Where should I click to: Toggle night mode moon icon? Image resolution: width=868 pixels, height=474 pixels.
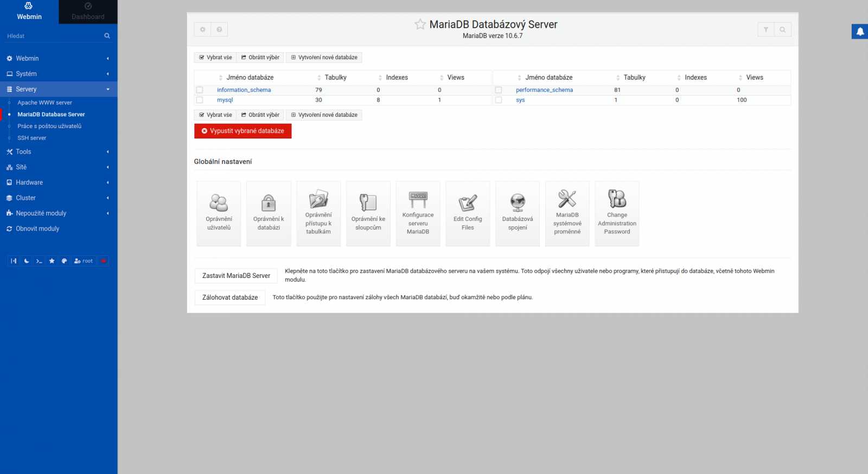pyautogui.click(x=27, y=261)
